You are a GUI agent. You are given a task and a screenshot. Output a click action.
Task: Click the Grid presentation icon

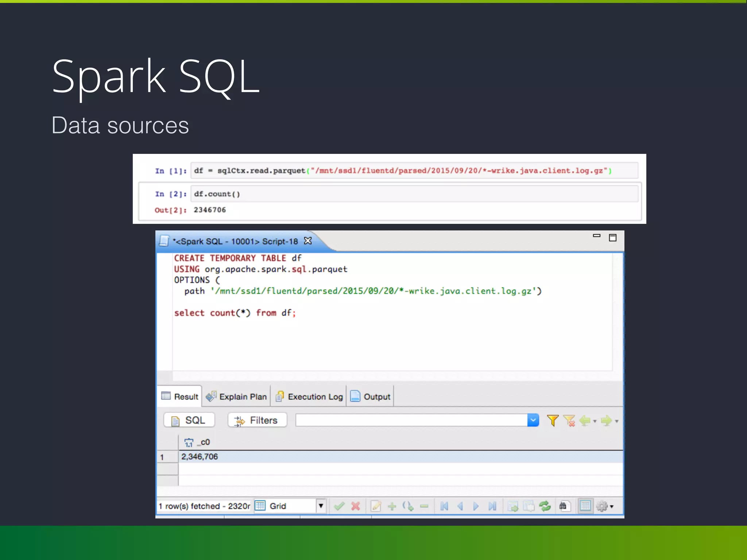pyautogui.click(x=260, y=506)
